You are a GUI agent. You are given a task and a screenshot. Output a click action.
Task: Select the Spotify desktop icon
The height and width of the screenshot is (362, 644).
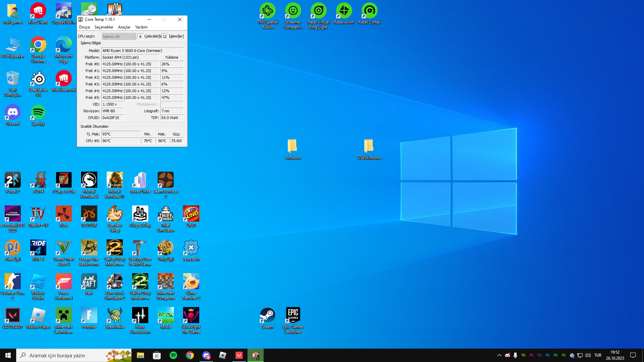38,115
